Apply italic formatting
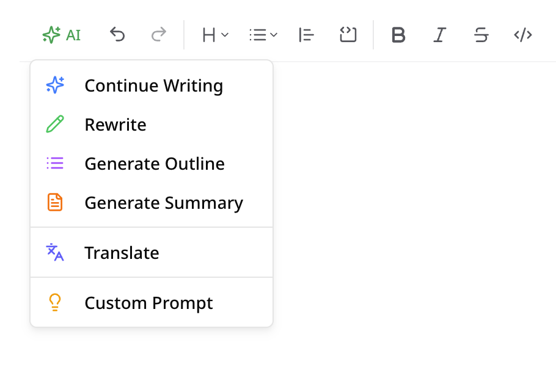This screenshot has width=556, height=392. [439, 35]
